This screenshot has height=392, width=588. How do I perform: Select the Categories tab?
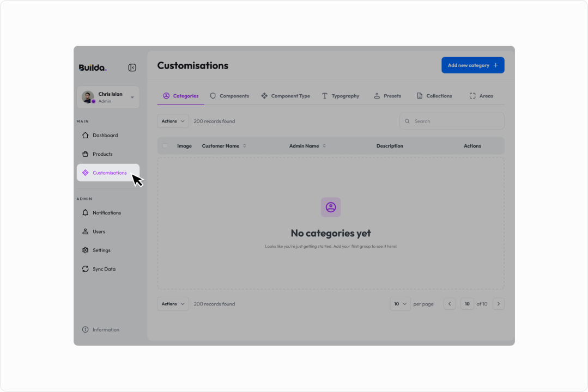[x=181, y=96]
